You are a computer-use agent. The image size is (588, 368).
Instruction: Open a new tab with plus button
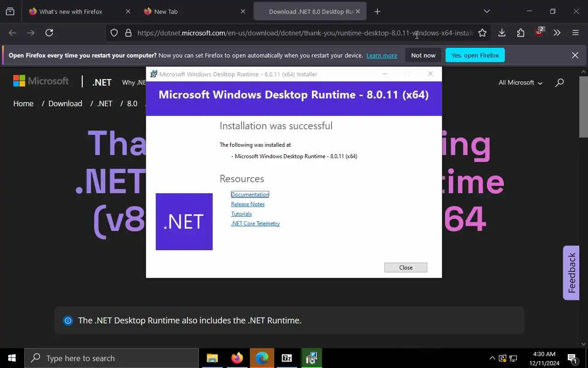[378, 11]
